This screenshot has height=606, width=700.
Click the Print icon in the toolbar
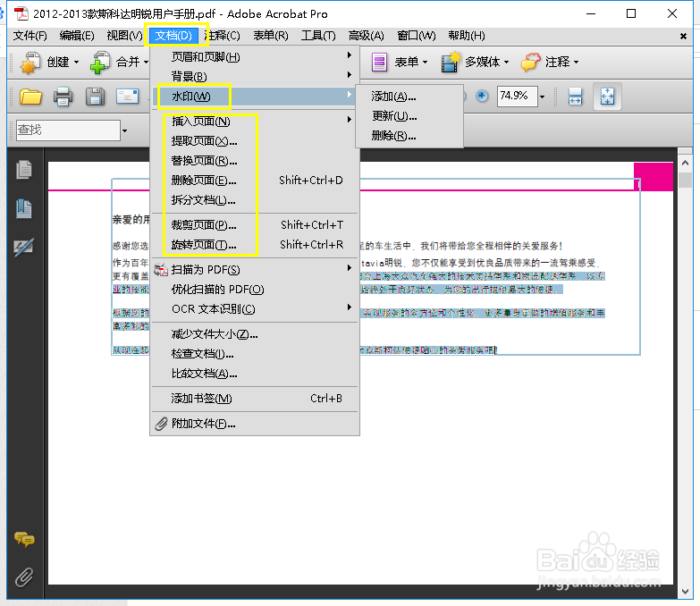(63, 97)
